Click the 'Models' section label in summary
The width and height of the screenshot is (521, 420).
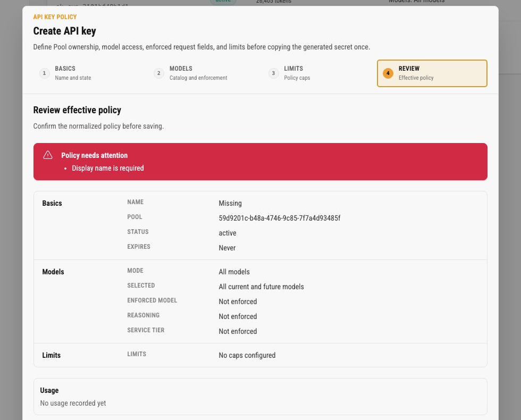(x=53, y=272)
